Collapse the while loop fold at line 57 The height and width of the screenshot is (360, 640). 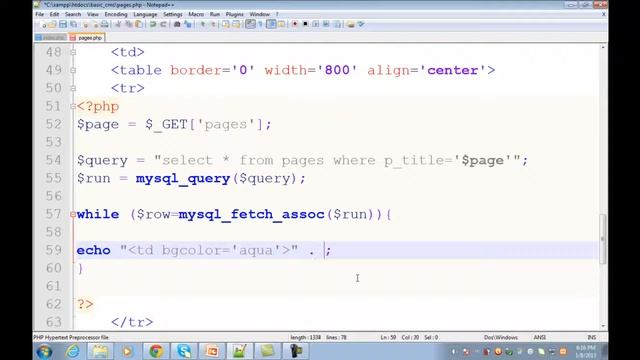(73, 214)
